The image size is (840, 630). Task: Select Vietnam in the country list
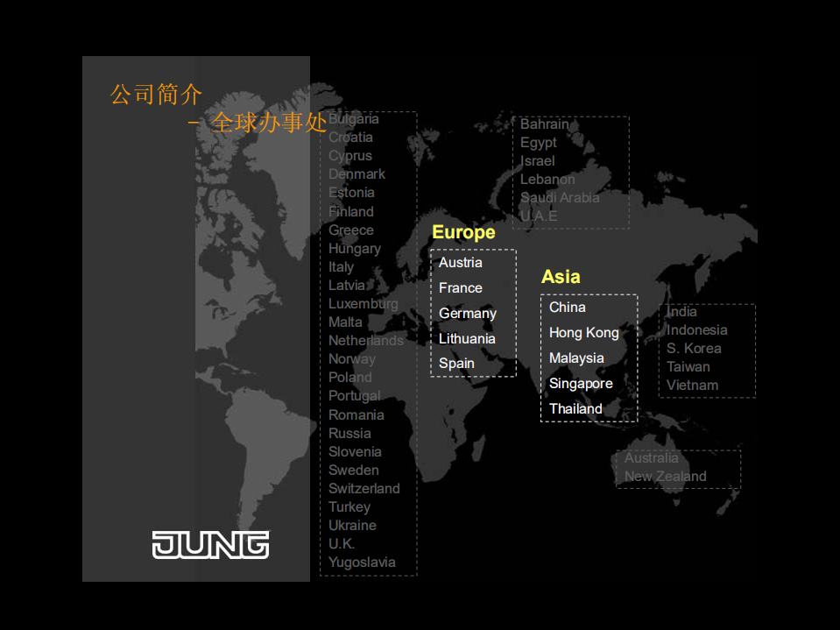coord(692,385)
